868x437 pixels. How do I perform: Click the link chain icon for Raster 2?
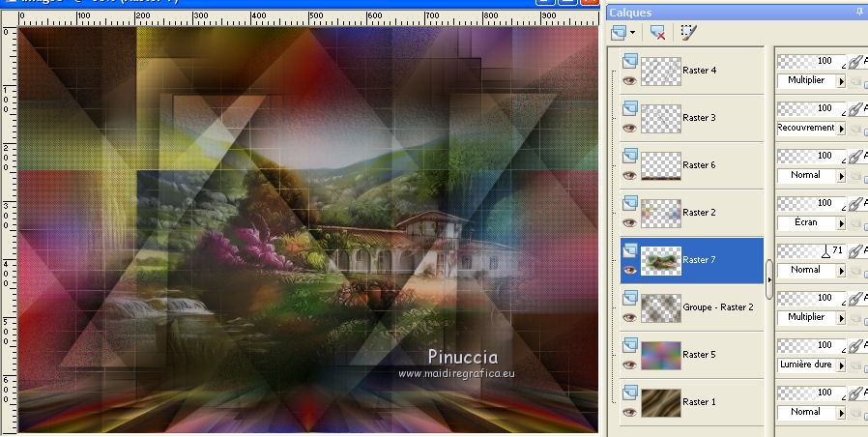pyautogui.click(x=855, y=203)
